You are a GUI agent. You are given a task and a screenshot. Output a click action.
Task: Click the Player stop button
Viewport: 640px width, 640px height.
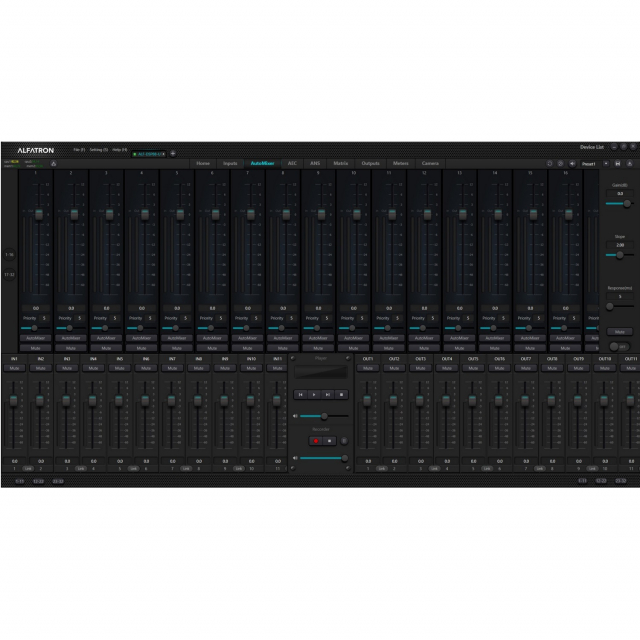[x=341, y=395]
